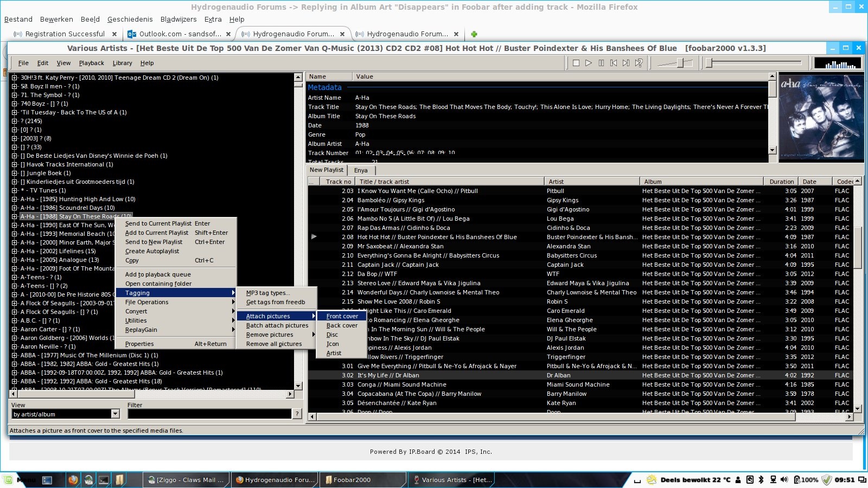Expand the Jungle Boek tree node
This screenshot has height=488, width=868.
[x=15, y=173]
